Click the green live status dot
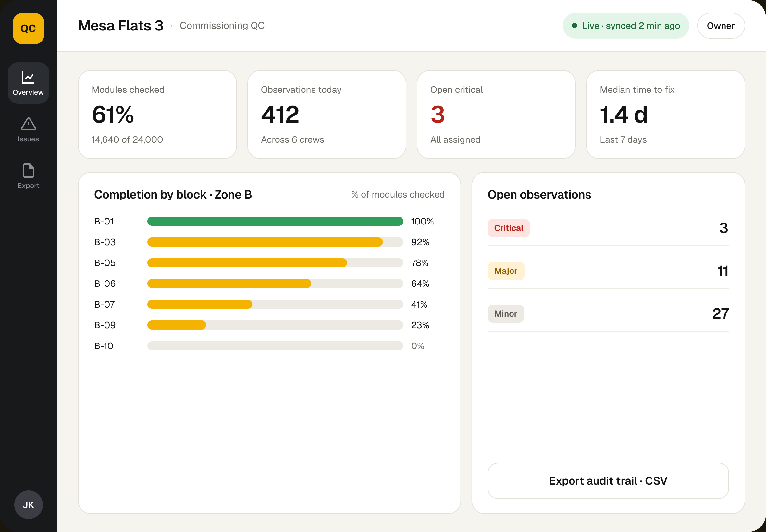The height and width of the screenshot is (532, 766). [574, 26]
